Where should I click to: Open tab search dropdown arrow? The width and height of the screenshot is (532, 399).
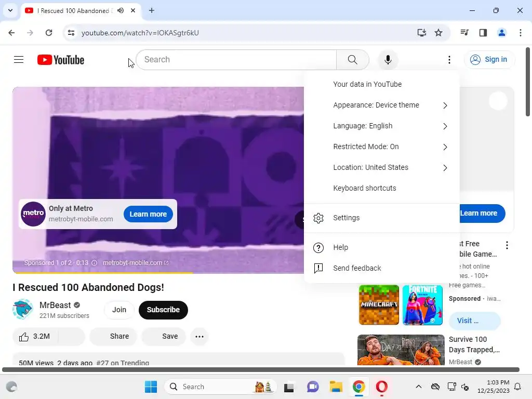coord(10,10)
